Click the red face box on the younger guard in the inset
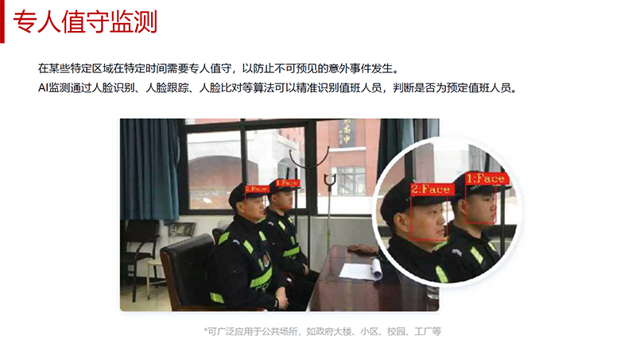 [480, 204]
